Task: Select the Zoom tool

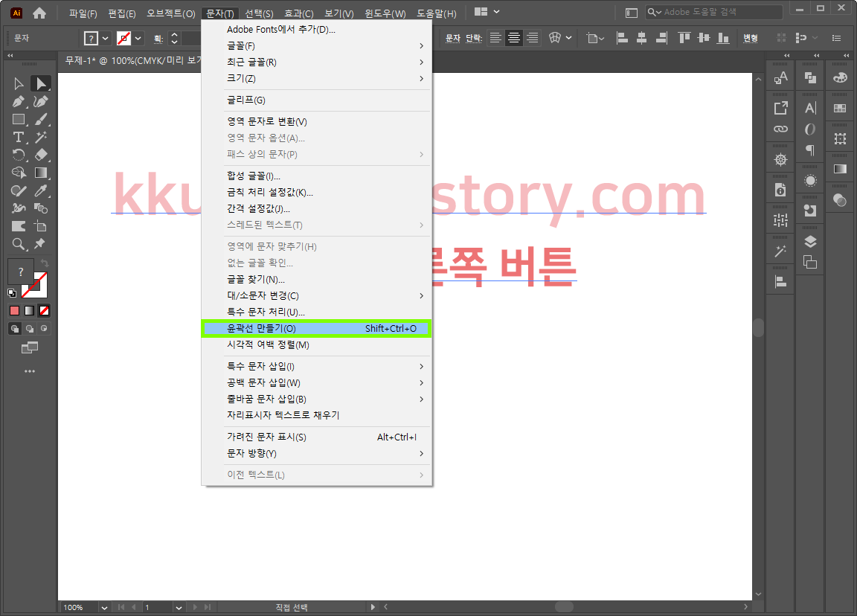Action: tap(19, 244)
